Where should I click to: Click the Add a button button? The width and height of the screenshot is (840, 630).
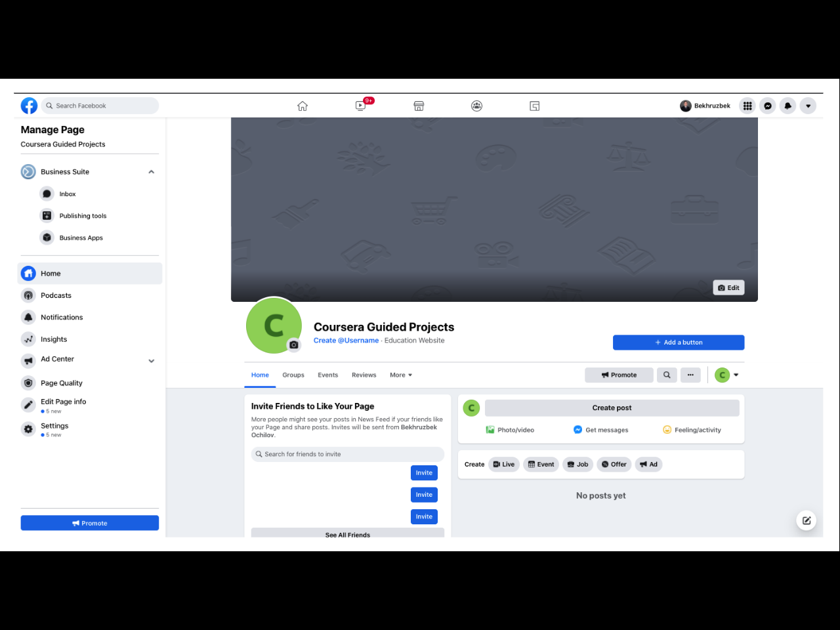[x=679, y=343]
